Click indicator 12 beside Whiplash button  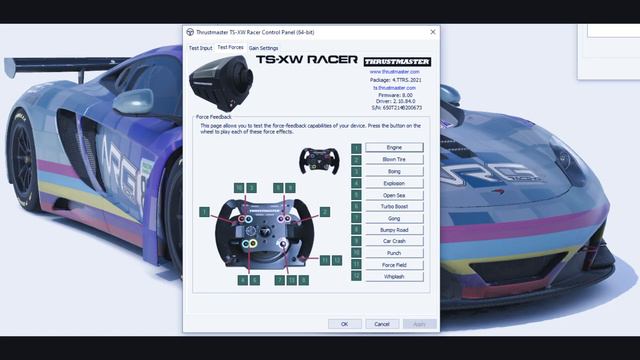click(x=356, y=276)
